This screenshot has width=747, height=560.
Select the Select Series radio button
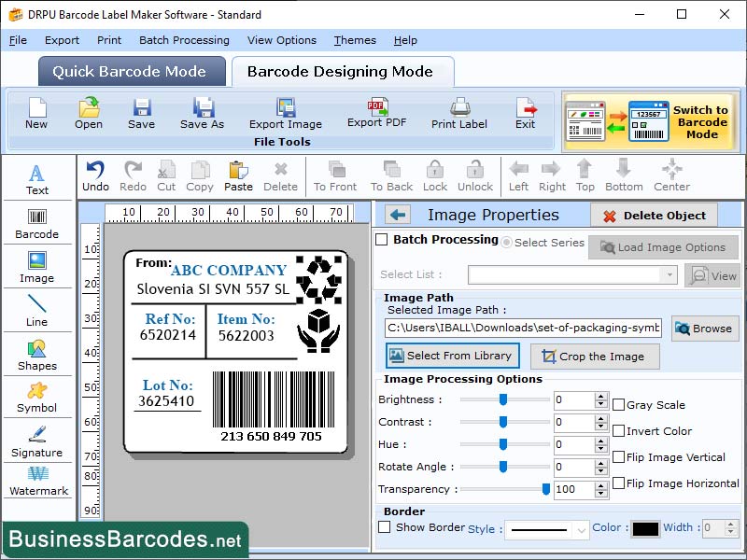tap(506, 243)
